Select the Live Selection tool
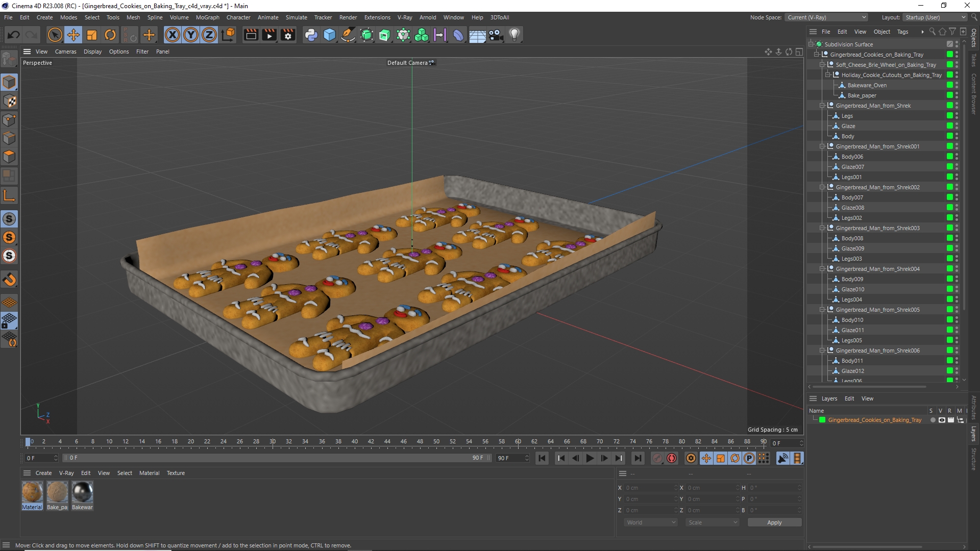The image size is (980, 551). pos(55,35)
